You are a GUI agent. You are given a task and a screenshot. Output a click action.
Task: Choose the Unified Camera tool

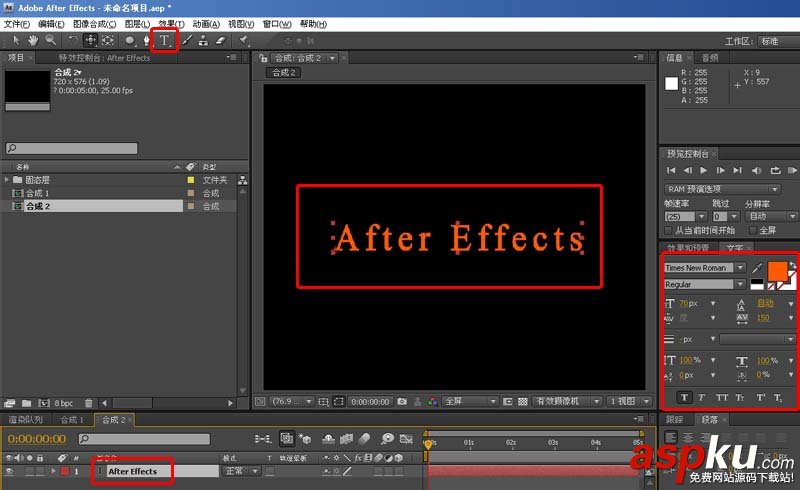tap(90, 40)
